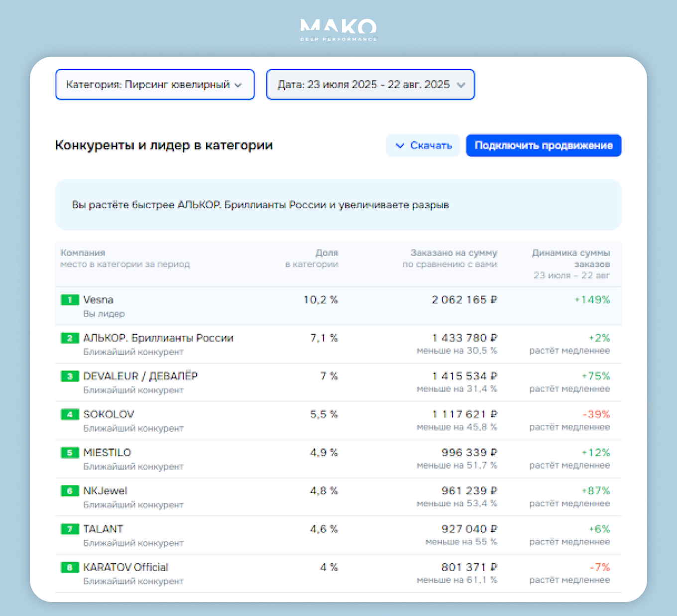This screenshot has width=677, height=616.
Task: Click the green rank 3 badge
Action: click(70, 376)
